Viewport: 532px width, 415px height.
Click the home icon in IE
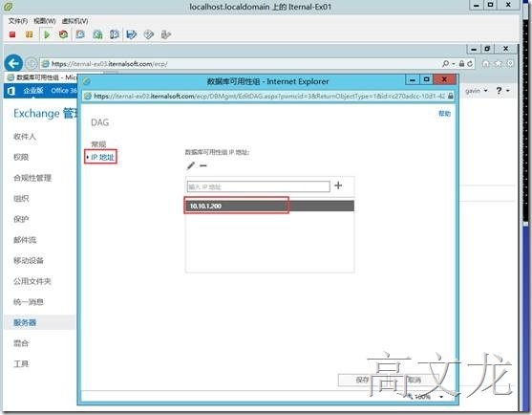pos(486,63)
